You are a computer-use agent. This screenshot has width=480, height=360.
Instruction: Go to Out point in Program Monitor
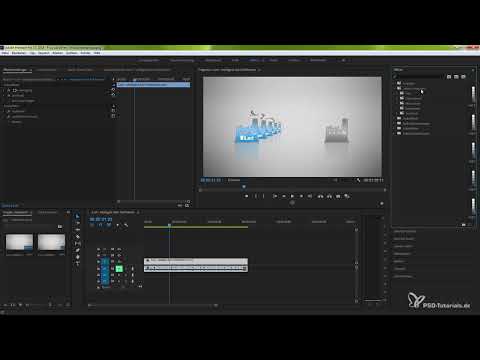[x=310, y=196]
